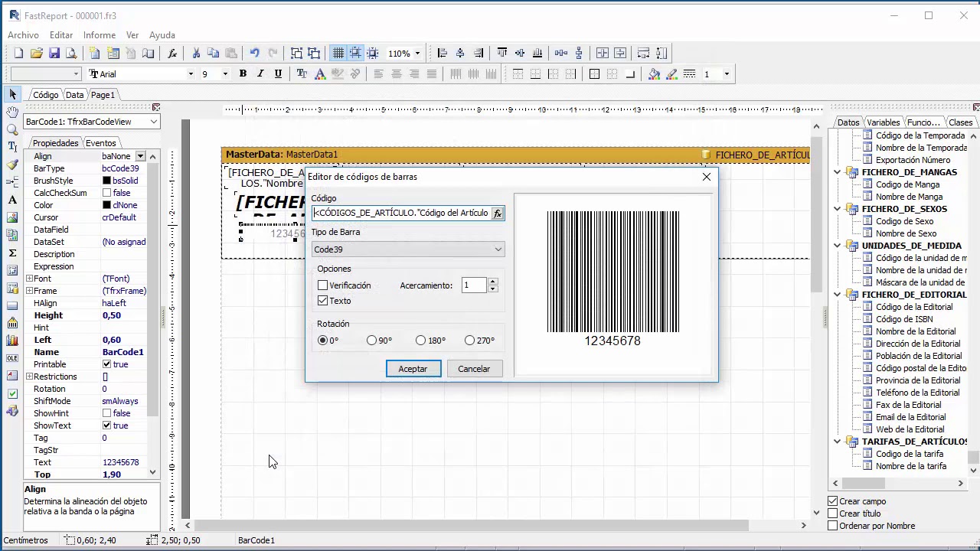
Task: Click the Cancelar button
Action: click(x=474, y=369)
